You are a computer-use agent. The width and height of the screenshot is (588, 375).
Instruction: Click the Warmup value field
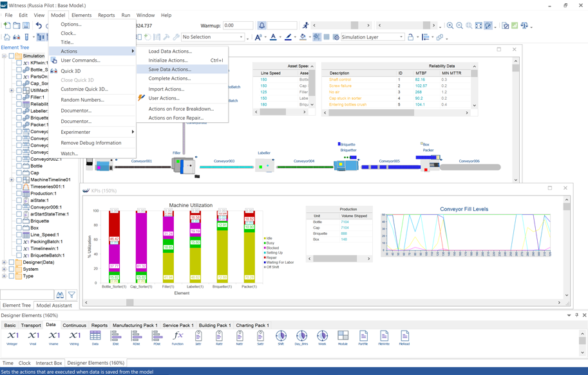[238, 26]
